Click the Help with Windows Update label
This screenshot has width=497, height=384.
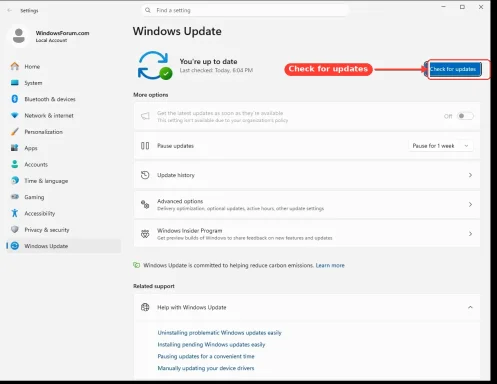coord(192,307)
